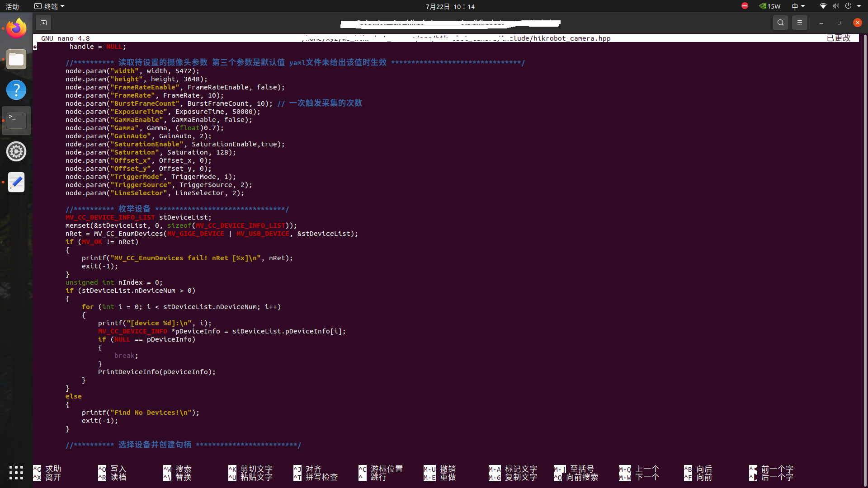Open the 中 input method dropdown
868x488 pixels.
798,6
